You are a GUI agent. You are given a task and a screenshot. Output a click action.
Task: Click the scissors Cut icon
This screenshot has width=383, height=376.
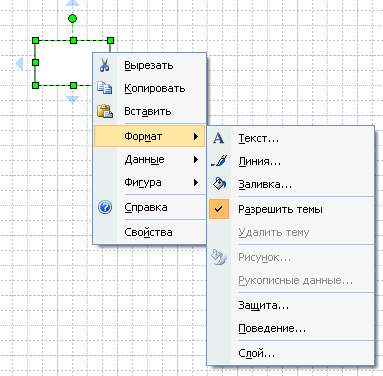(x=104, y=65)
